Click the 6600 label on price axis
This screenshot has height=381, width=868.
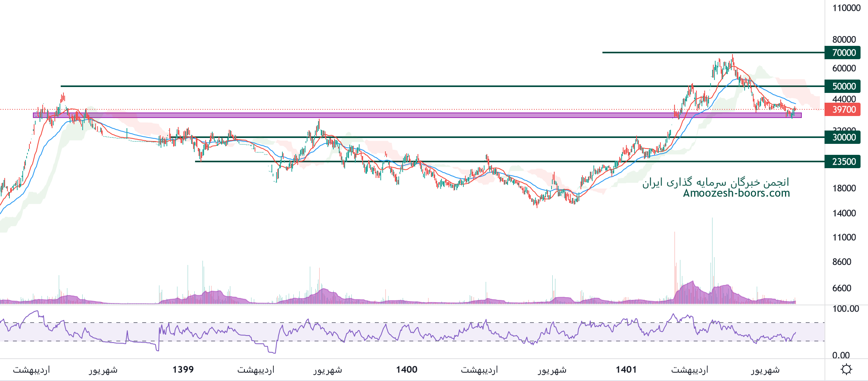(x=842, y=288)
